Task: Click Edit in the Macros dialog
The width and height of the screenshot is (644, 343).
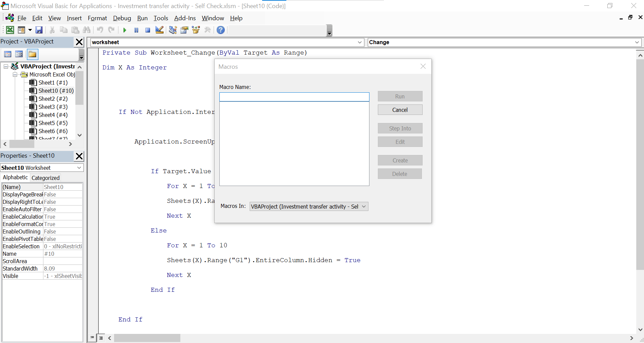Action: (400, 142)
